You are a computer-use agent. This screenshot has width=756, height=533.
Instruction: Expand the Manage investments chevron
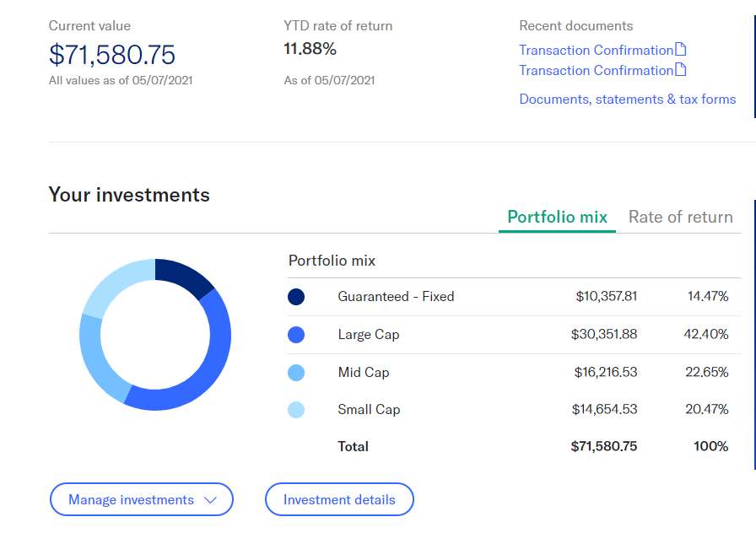[x=210, y=500]
